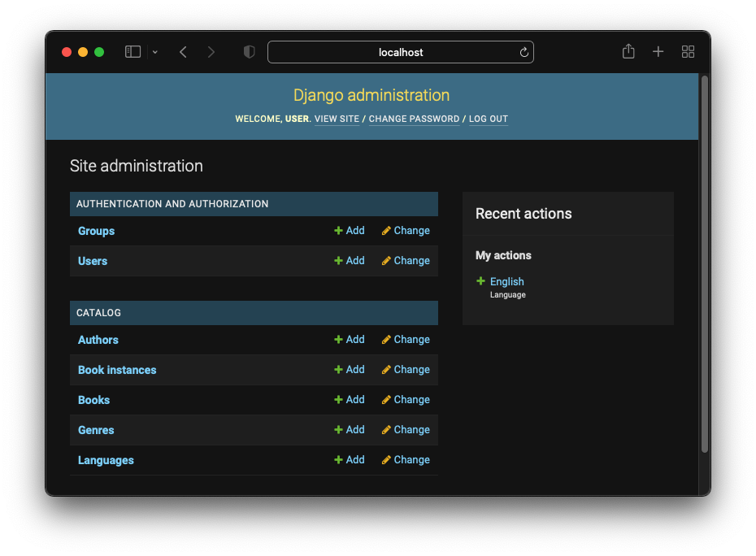Click Change for Books
756x556 pixels.
(406, 400)
